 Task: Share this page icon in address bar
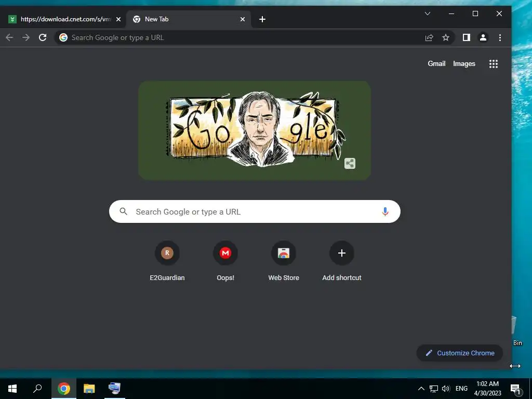pos(429,37)
